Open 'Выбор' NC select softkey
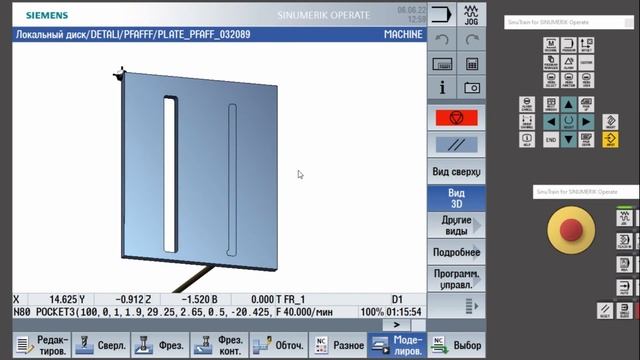The width and height of the screenshot is (640, 360). tap(456, 345)
